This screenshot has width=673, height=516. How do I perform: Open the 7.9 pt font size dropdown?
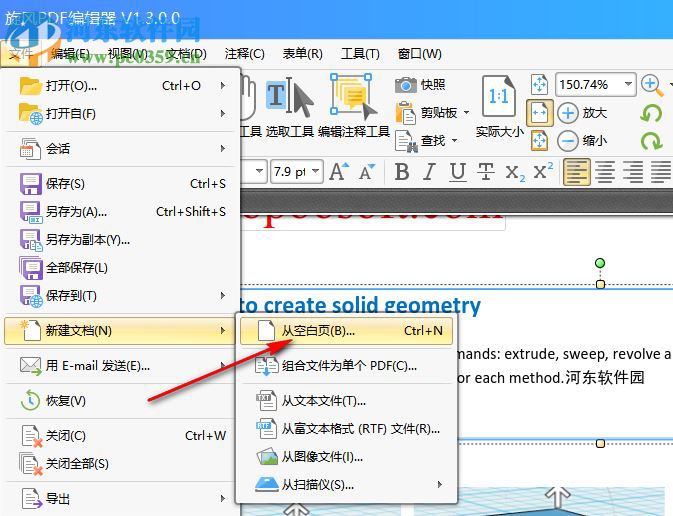316,172
